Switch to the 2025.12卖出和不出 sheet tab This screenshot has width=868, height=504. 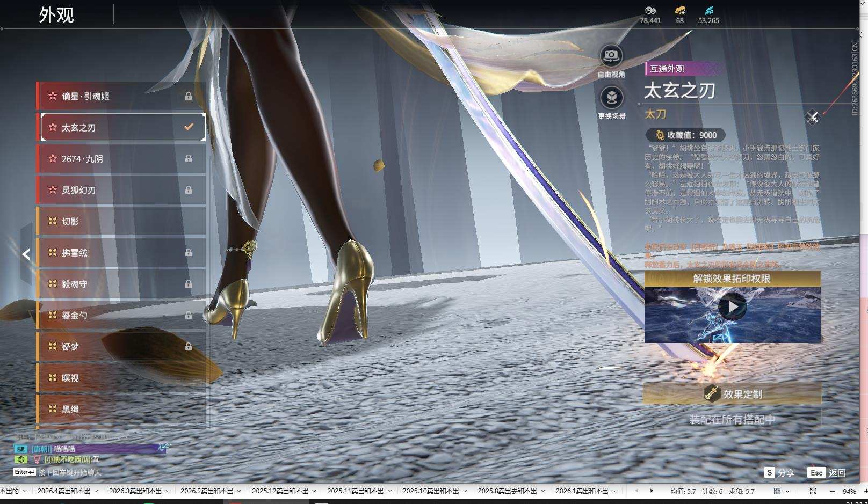coord(280,491)
